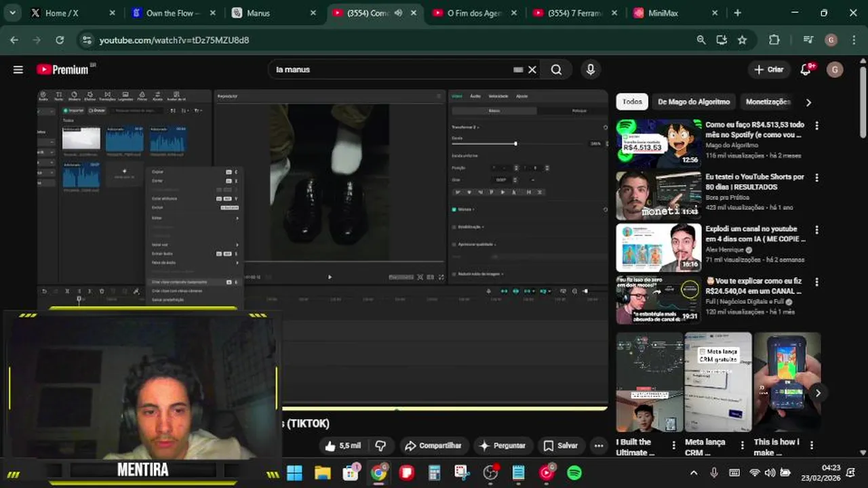Toggle microphone icon in system tray
Image resolution: width=868 pixels, height=488 pixels.
point(713,472)
